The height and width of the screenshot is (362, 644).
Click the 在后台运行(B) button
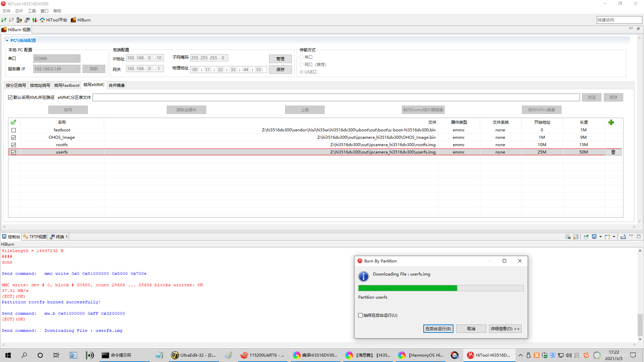click(x=438, y=329)
